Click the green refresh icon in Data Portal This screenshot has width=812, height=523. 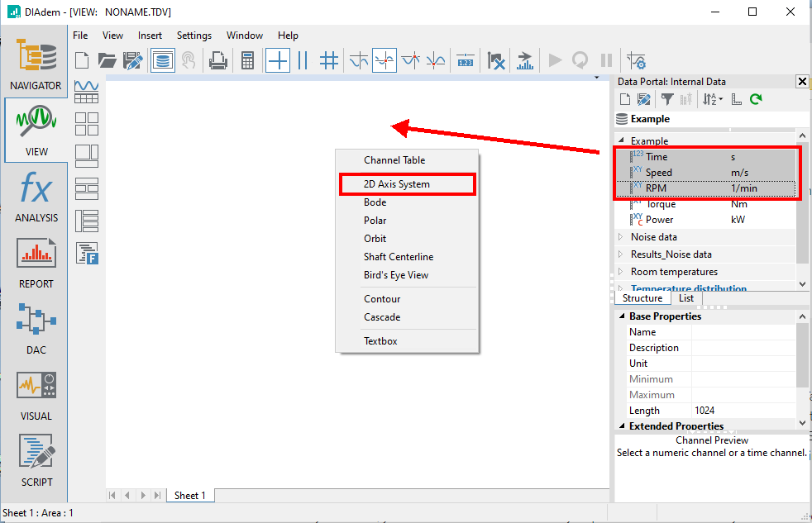click(755, 99)
